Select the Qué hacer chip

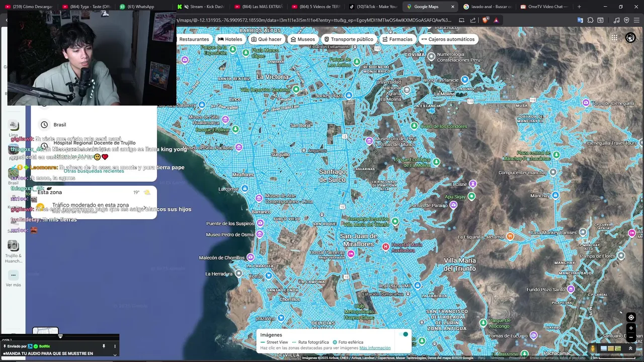pyautogui.click(x=267, y=39)
